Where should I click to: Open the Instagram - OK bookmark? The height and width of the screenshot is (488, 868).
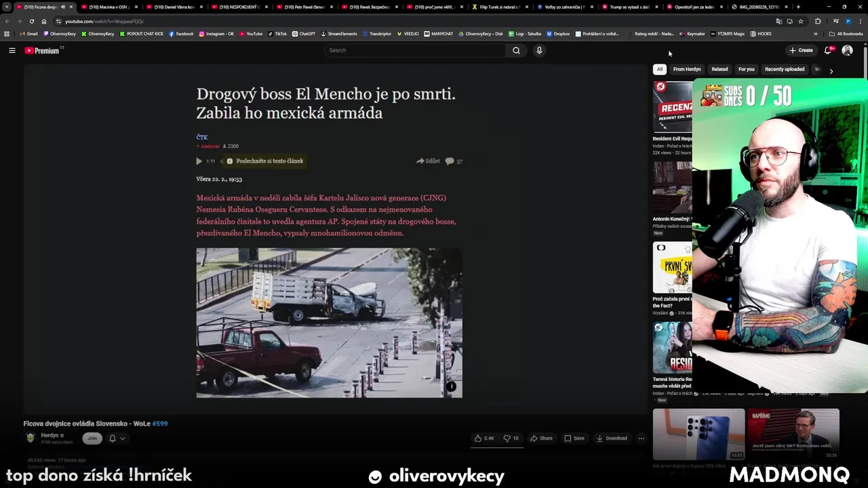pyautogui.click(x=216, y=34)
